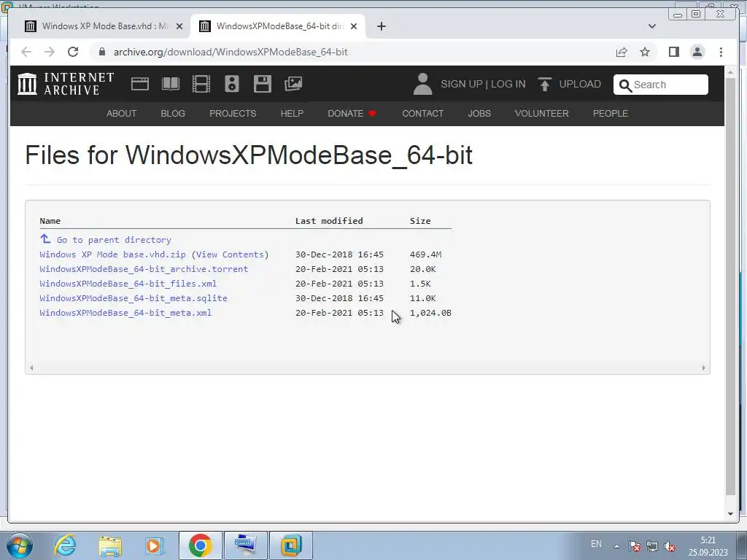747x560 pixels.
Task: Click the DONATE menu item
Action: click(x=352, y=113)
